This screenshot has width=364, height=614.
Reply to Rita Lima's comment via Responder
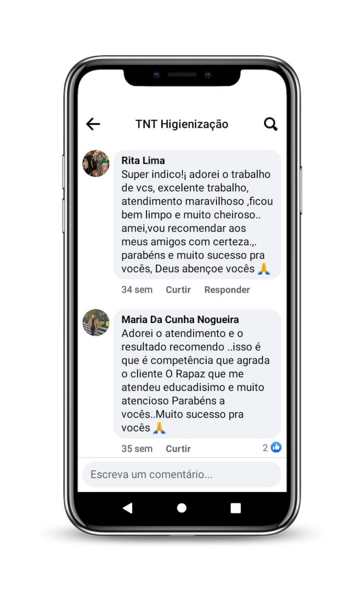point(227,290)
